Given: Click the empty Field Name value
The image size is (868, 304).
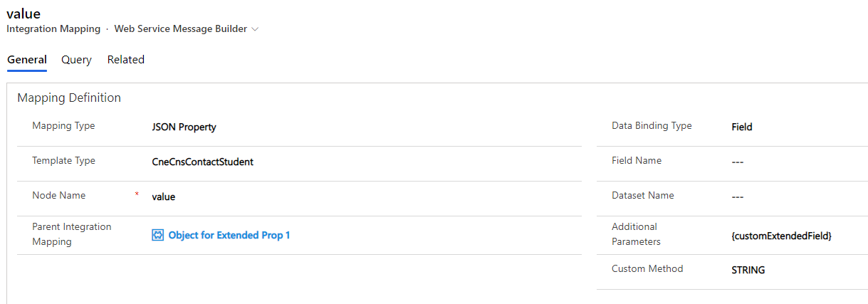Looking at the screenshot, I should pos(738,162).
